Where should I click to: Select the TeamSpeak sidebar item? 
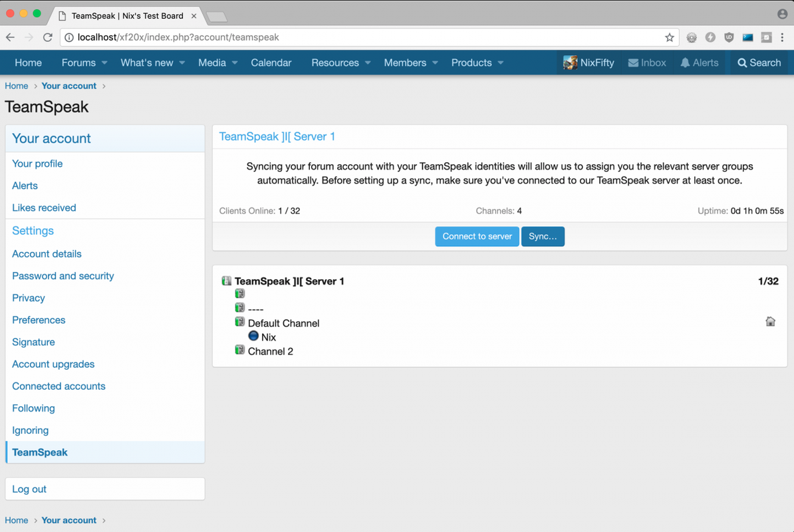click(x=105, y=452)
